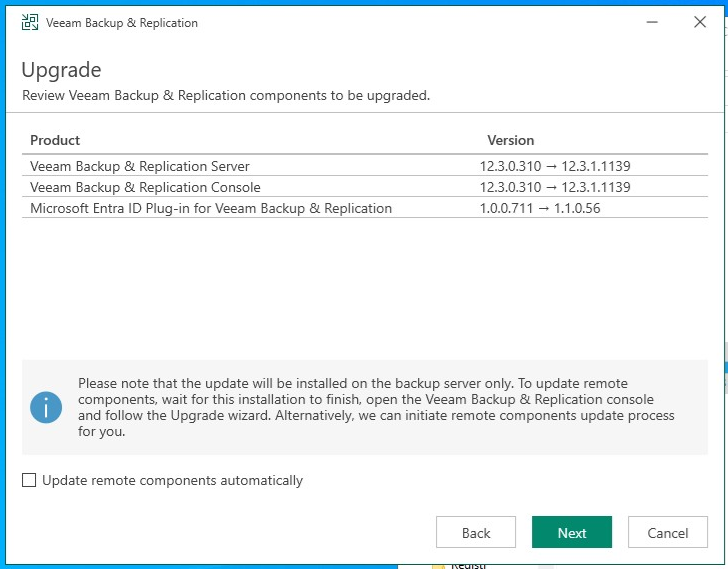
Task: Enable Update remote components automatically checkbox
Action: (29, 480)
